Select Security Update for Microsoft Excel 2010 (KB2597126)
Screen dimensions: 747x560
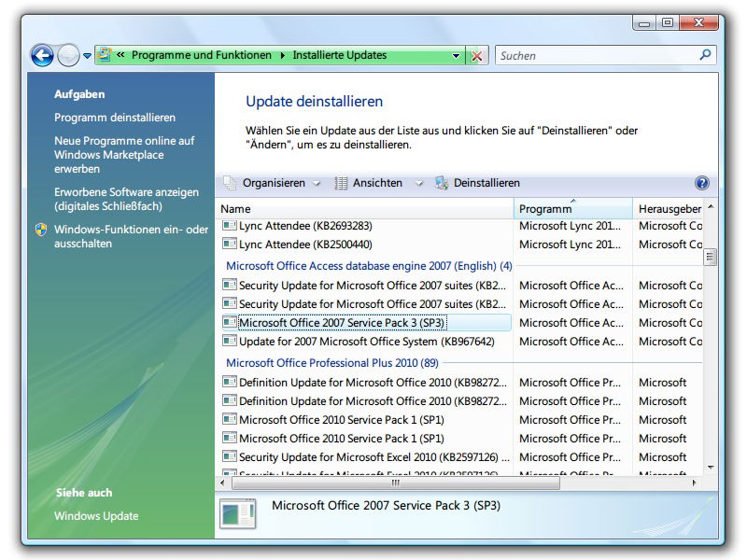pos(374,457)
